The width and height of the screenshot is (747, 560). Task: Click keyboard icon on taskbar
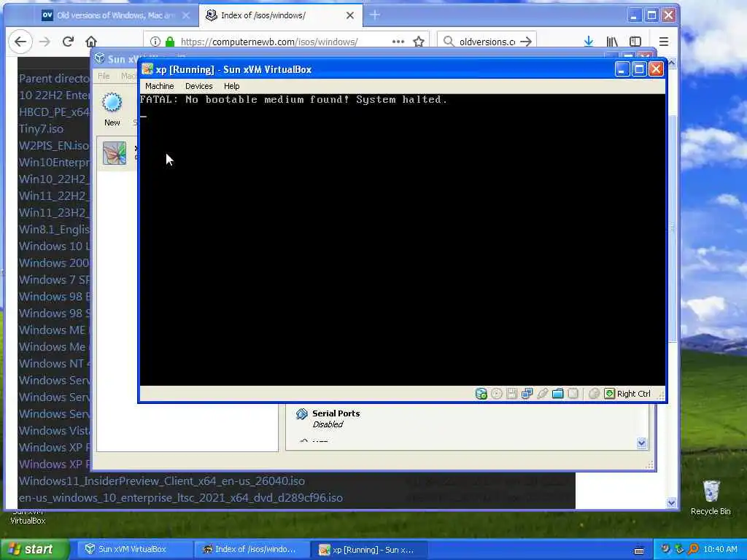[639, 550]
